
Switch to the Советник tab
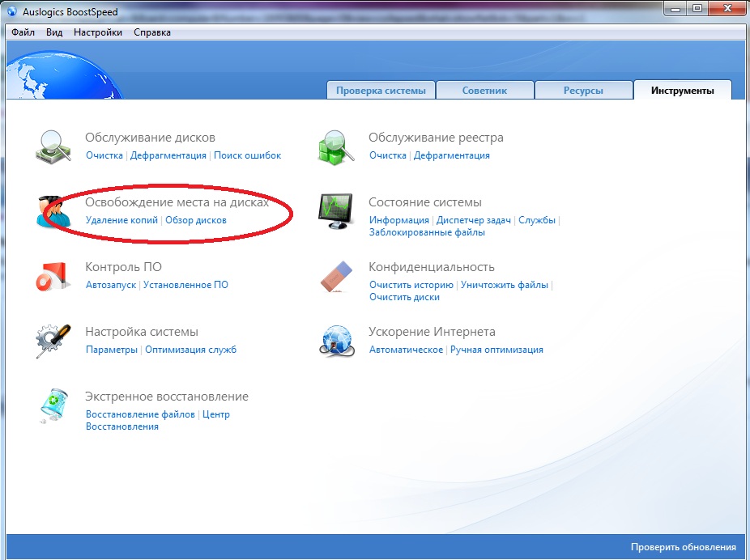tap(484, 91)
